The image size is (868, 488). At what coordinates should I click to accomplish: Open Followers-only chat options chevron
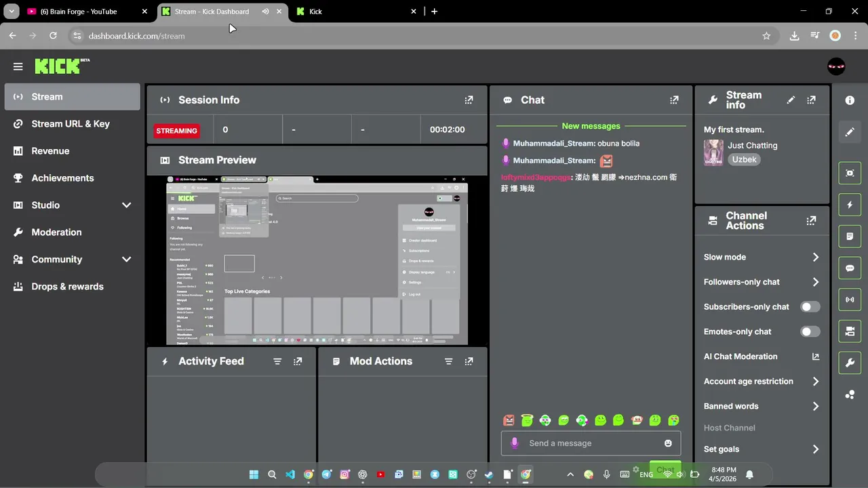[x=815, y=282]
